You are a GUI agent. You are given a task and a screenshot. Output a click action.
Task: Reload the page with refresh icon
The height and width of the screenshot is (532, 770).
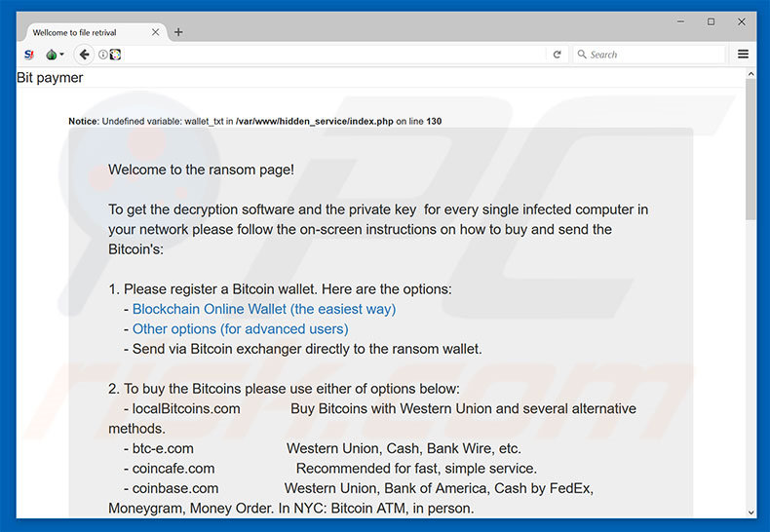(x=557, y=55)
